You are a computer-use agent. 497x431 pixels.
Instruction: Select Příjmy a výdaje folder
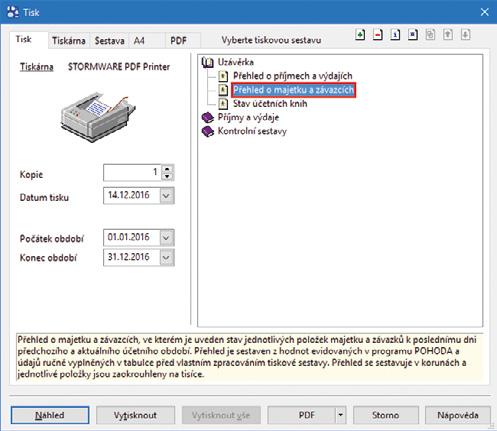(x=248, y=117)
